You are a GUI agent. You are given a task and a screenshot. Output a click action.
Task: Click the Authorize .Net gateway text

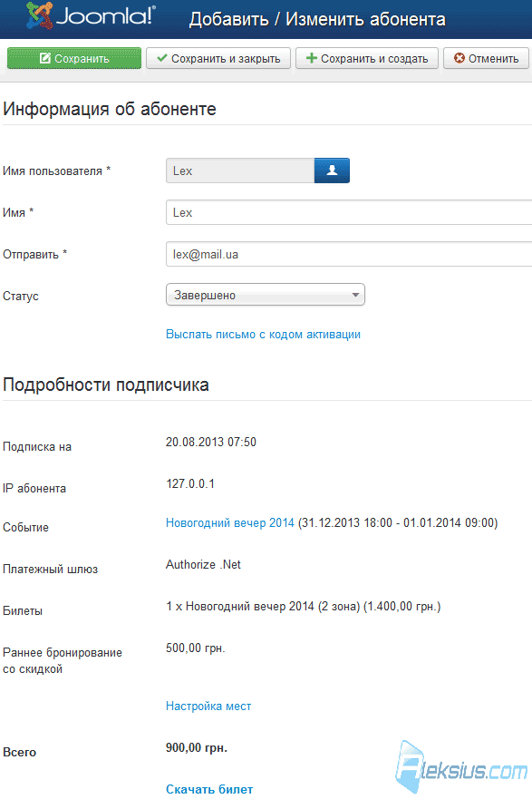203,565
